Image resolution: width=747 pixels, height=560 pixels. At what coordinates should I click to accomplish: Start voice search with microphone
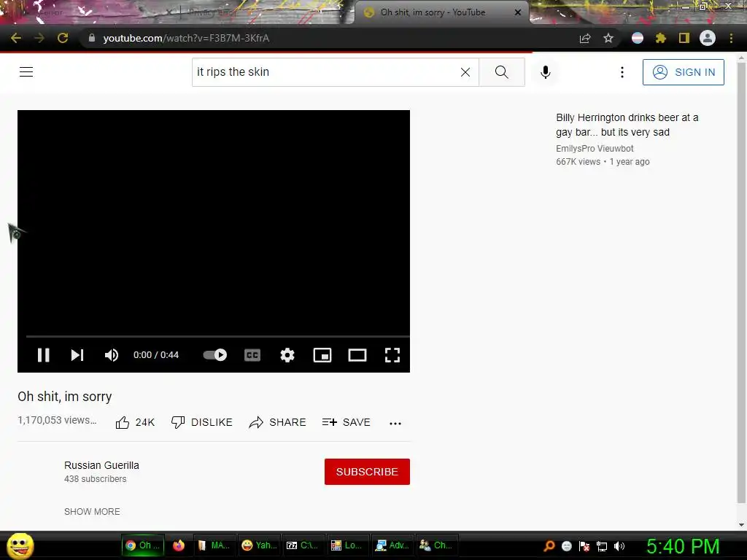[546, 72]
